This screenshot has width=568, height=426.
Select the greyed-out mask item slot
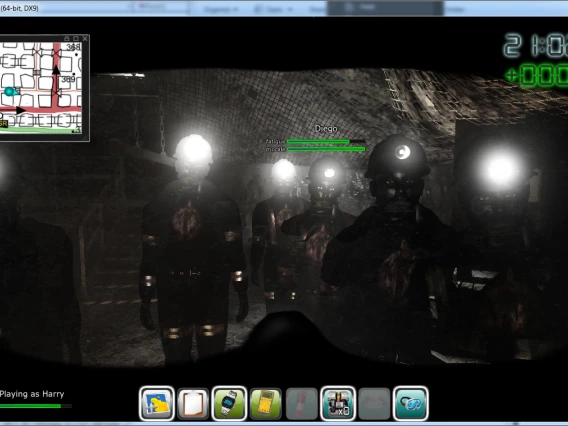tap(374, 404)
